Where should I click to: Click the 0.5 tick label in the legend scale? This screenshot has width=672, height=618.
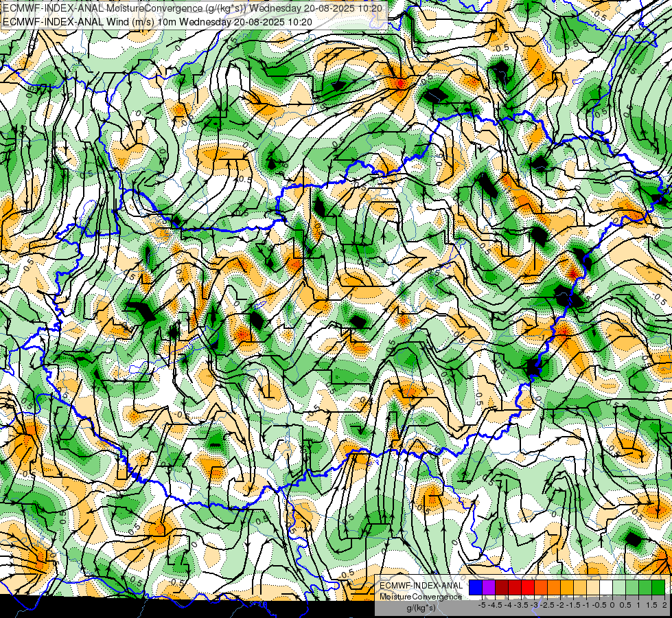[x=625, y=605]
